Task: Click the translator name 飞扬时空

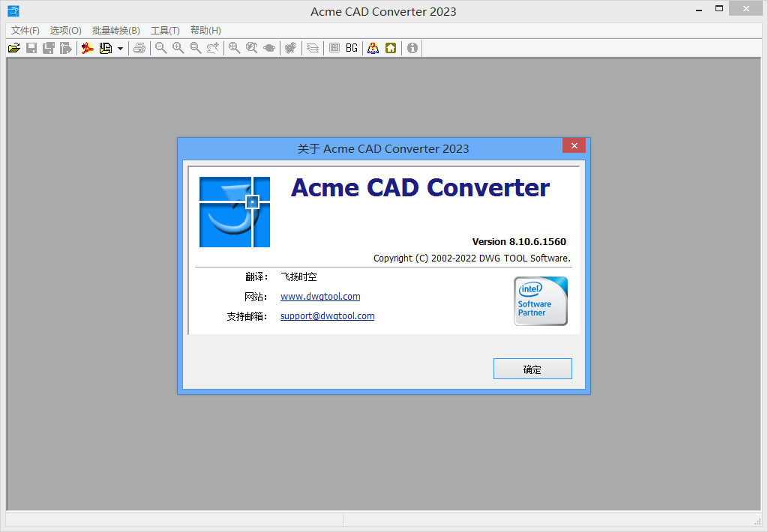Action: coord(298,277)
